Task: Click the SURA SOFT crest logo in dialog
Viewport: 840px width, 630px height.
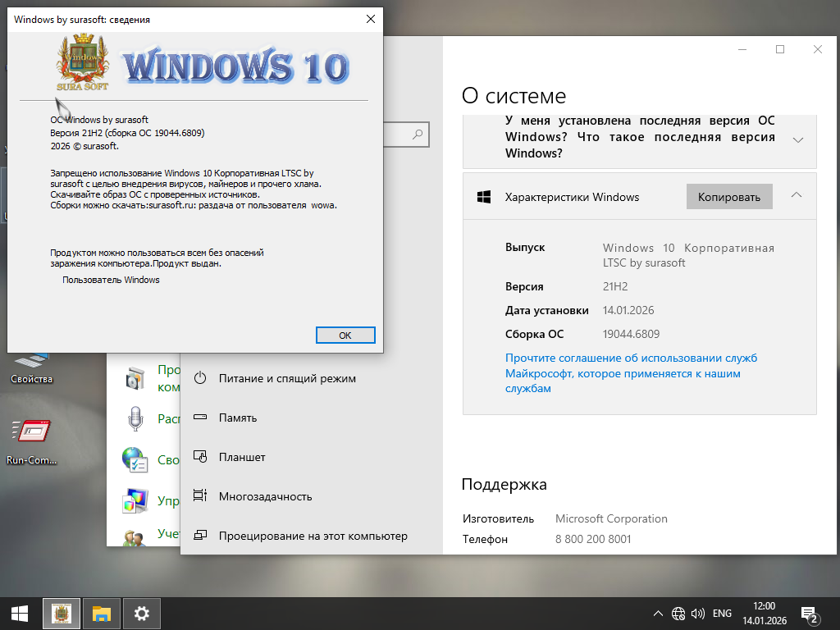Action: (83, 62)
